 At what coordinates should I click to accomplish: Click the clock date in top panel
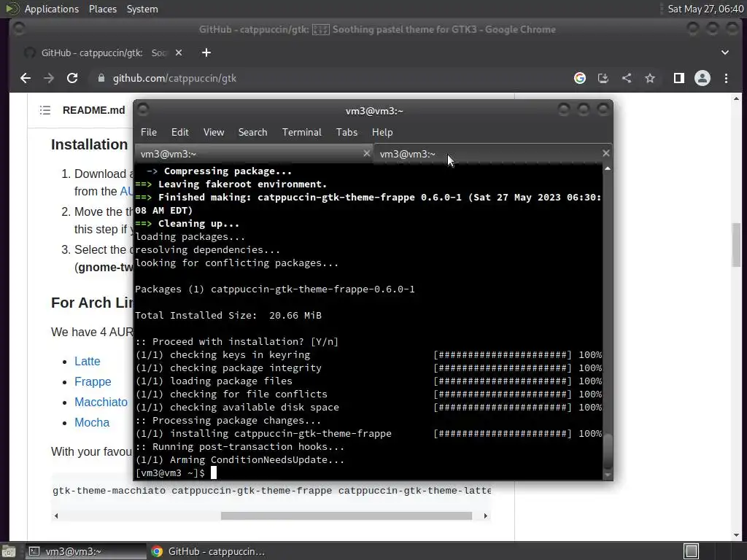point(705,9)
